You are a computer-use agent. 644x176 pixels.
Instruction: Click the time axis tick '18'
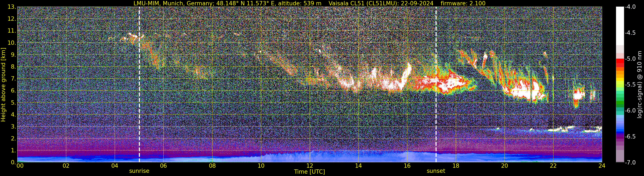(x=456, y=166)
